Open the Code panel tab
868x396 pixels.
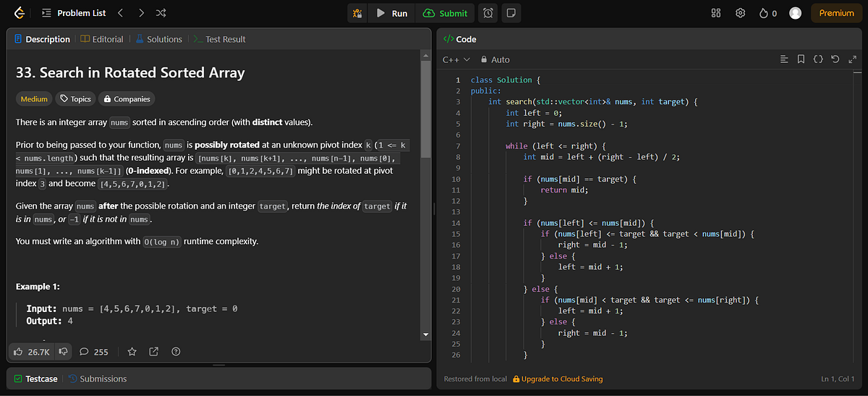coord(459,39)
